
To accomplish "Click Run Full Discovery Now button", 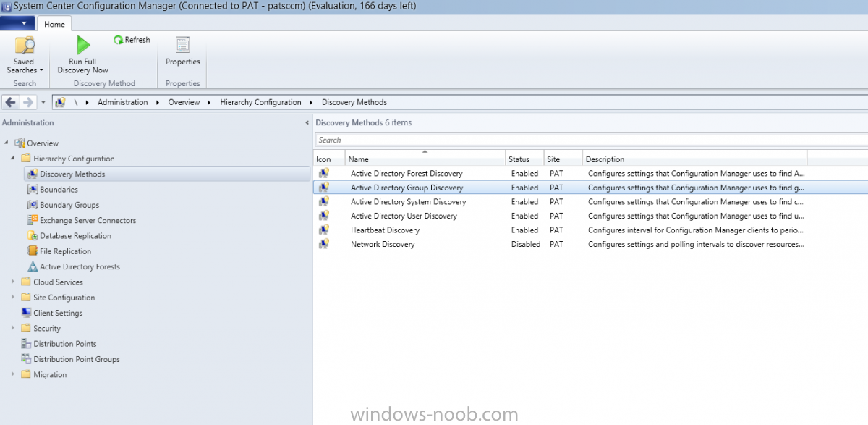I will 83,55.
